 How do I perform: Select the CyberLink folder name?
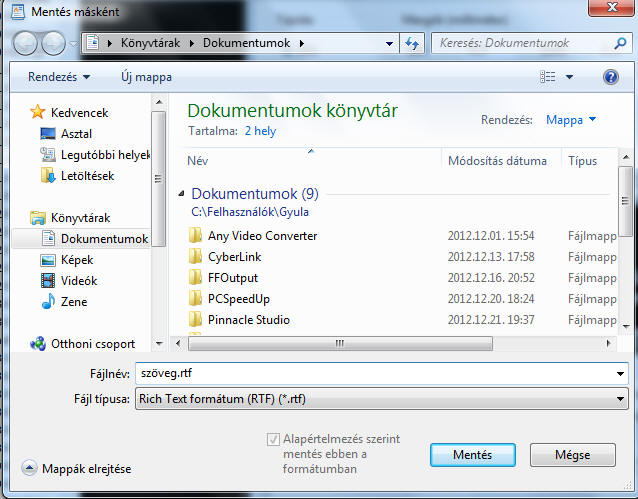[234, 257]
